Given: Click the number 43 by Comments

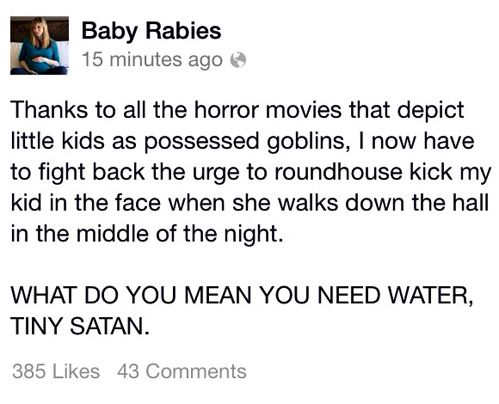Looking at the screenshot, I should point(128,371).
